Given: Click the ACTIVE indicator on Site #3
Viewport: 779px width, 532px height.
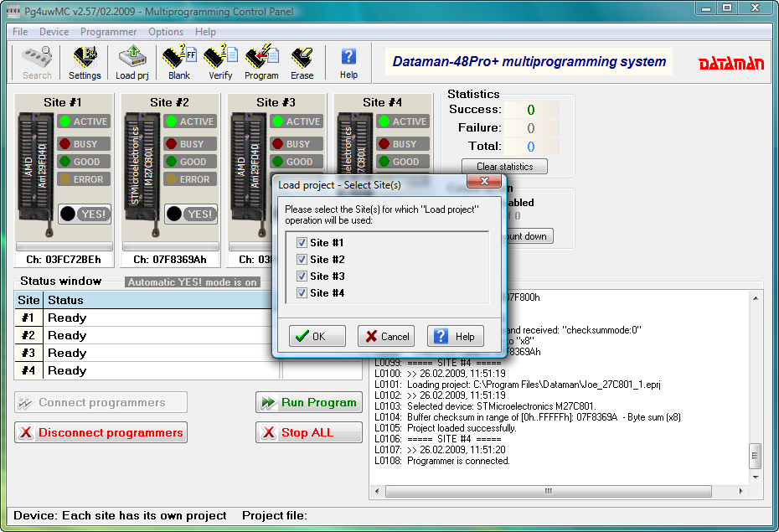Looking at the screenshot, I should pyautogui.click(x=297, y=120).
